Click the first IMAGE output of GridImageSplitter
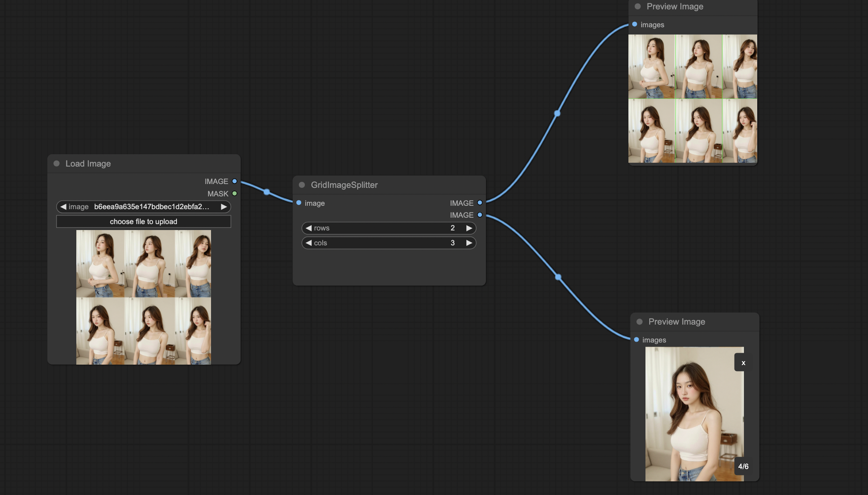This screenshot has height=495, width=868. point(480,203)
